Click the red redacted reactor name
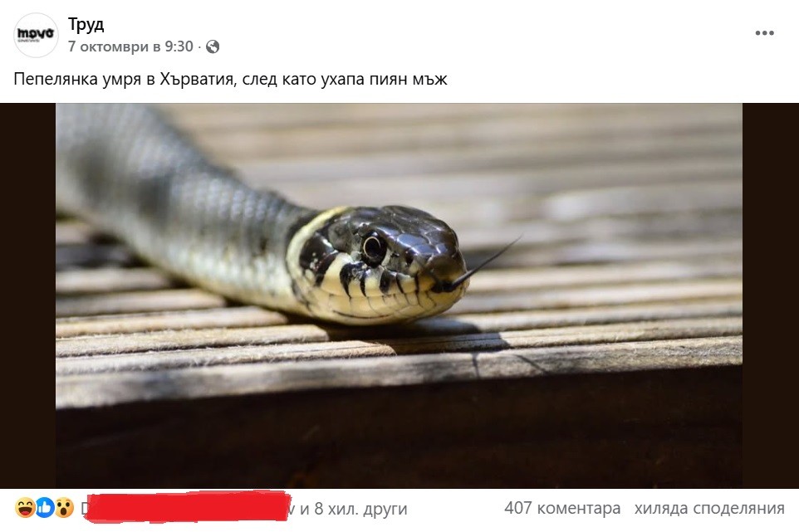Screen dimensions: 799x532 point(188,506)
